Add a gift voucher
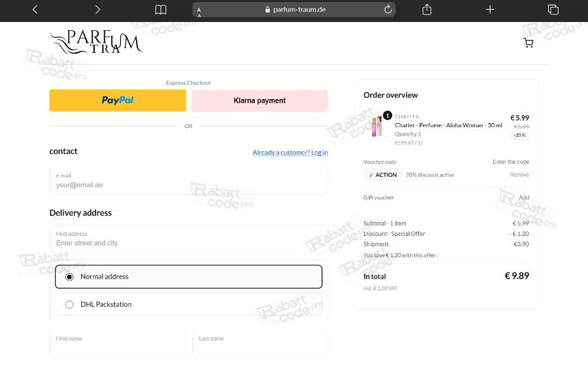Image resolution: width=588 pixels, height=368 pixels. tap(524, 197)
